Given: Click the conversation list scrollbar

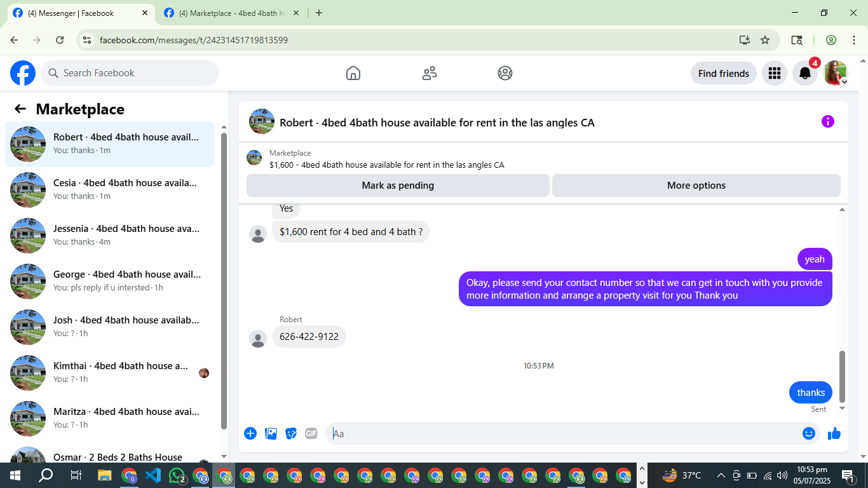Looking at the screenshot, I should coord(224,281).
